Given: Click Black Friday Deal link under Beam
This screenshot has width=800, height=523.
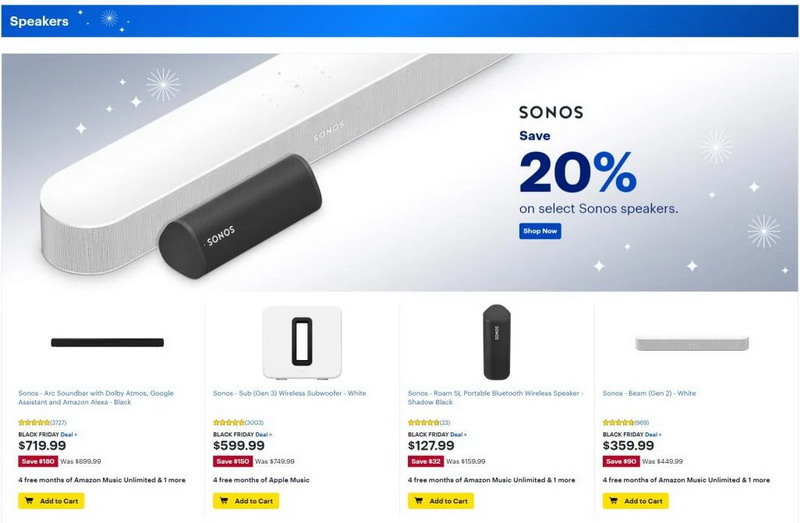Looking at the screenshot, I should click(652, 434).
